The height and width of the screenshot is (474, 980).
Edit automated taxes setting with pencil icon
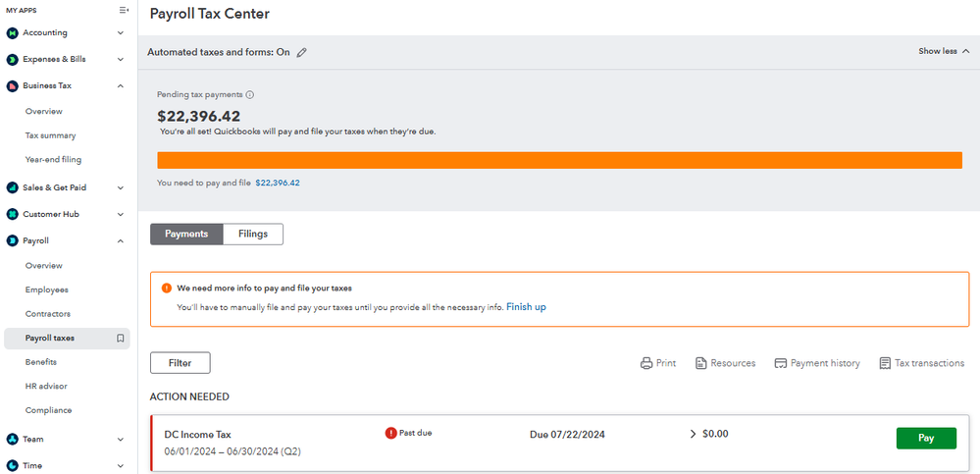[302, 52]
